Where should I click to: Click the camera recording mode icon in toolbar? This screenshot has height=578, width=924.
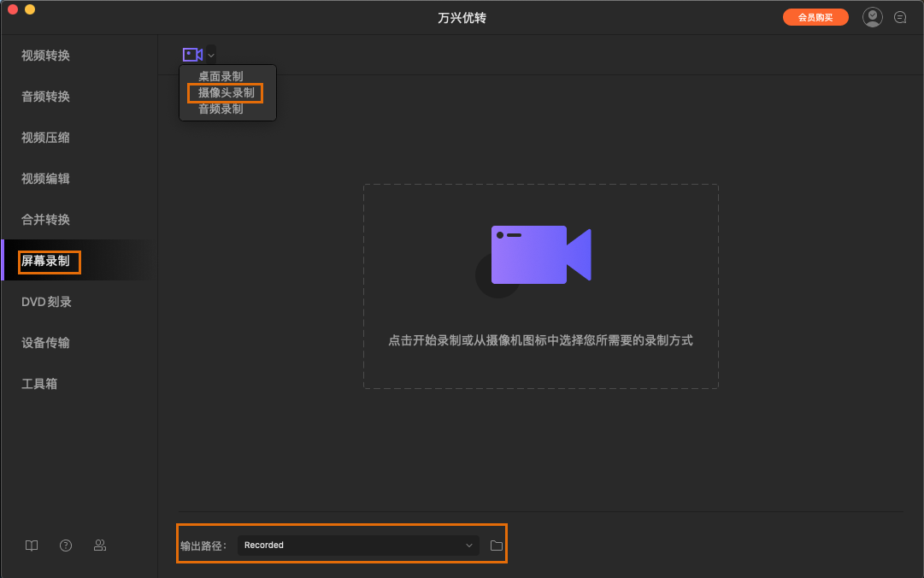coord(192,54)
